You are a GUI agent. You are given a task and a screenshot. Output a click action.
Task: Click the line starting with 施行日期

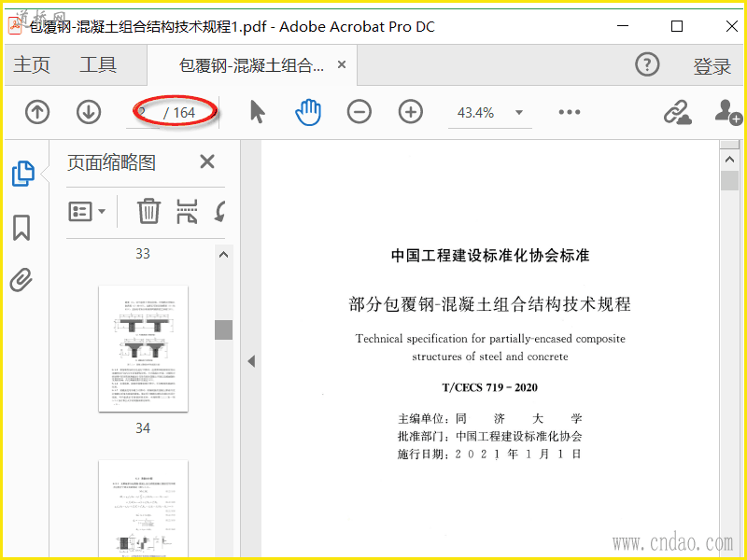click(x=489, y=454)
